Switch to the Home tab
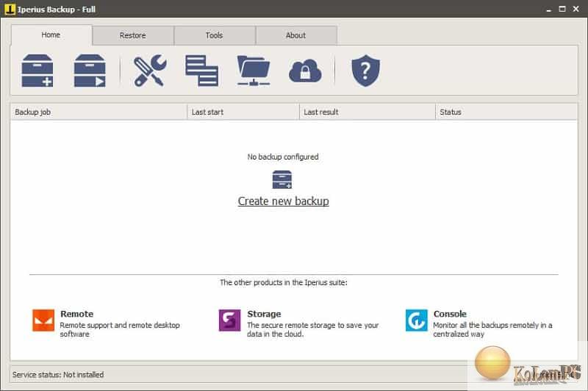 [x=51, y=35]
